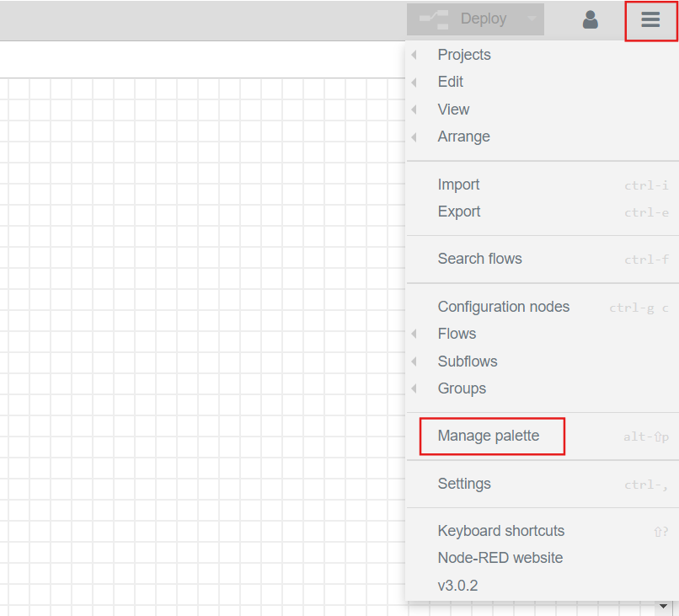Open Search flows
This screenshot has width=679, height=616.
(480, 259)
